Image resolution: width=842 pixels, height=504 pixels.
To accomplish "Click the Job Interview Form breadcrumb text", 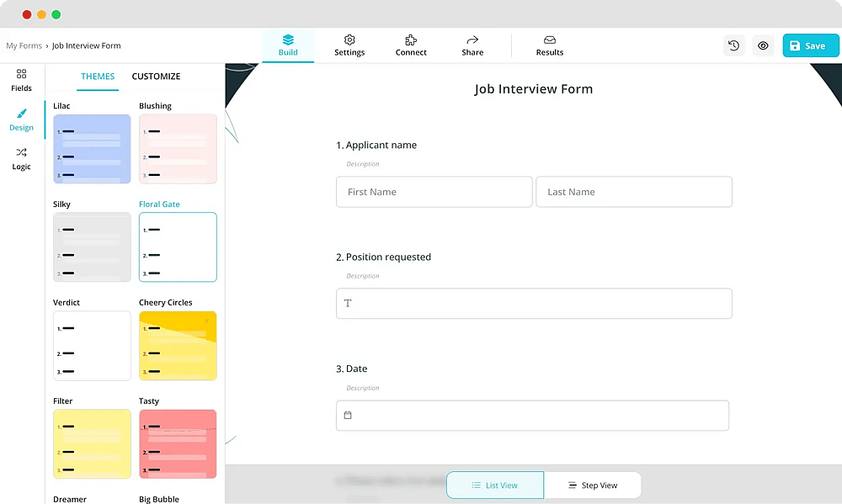I will pyautogui.click(x=87, y=45).
